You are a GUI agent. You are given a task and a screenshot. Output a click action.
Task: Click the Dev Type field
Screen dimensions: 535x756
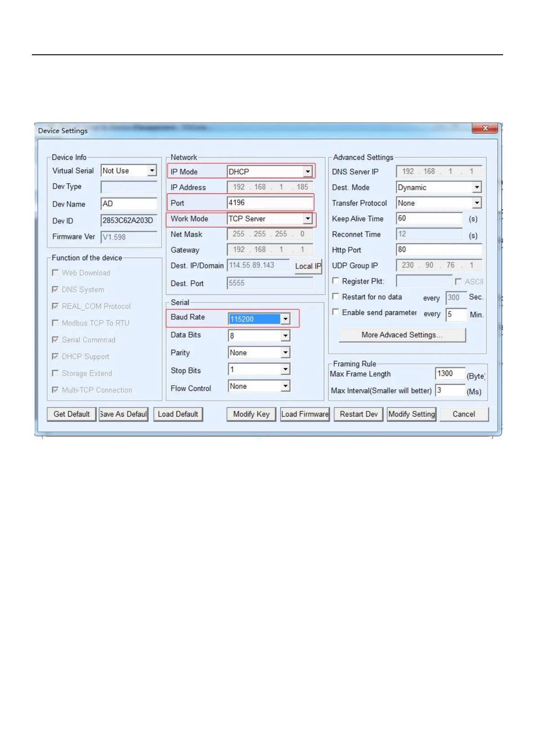pos(129,187)
